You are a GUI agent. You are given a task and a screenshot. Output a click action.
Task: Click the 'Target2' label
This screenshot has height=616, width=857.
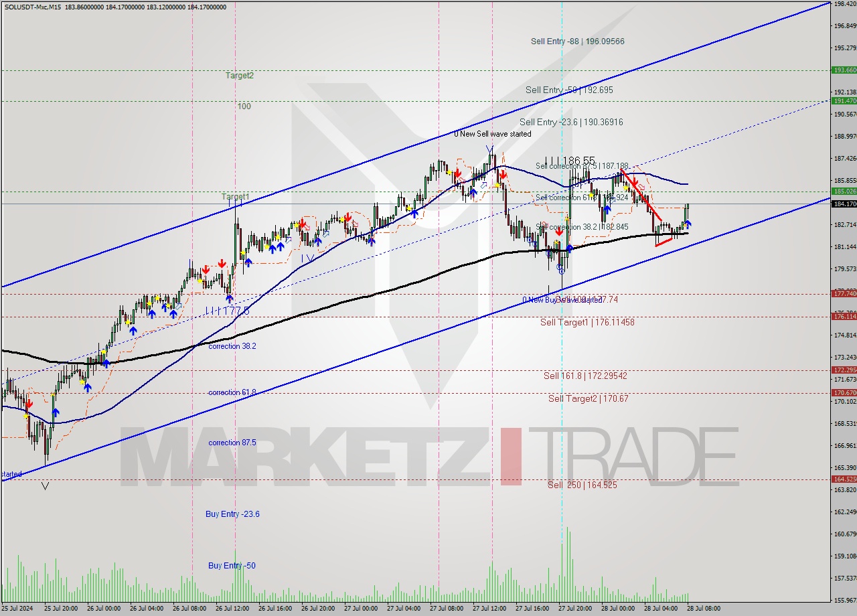pos(240,76)
